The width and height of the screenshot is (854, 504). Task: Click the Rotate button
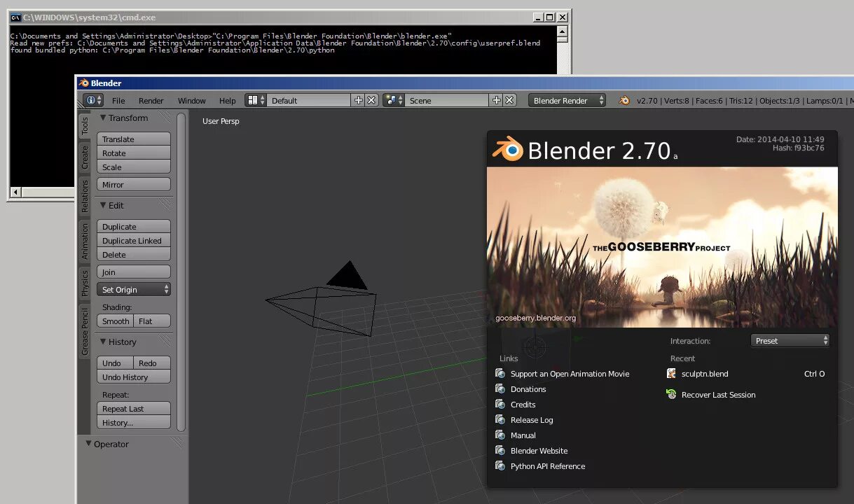tap(134, 153)
